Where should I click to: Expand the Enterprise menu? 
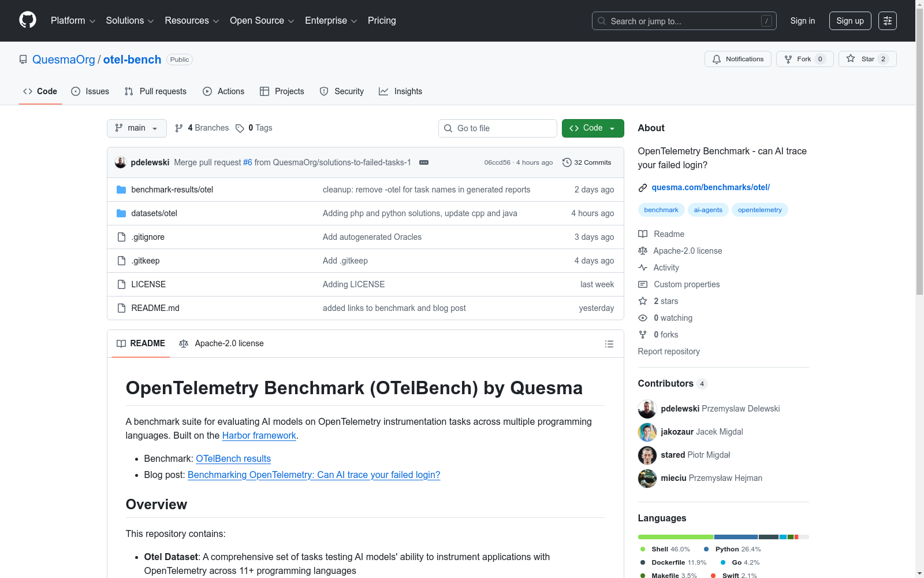331,21
